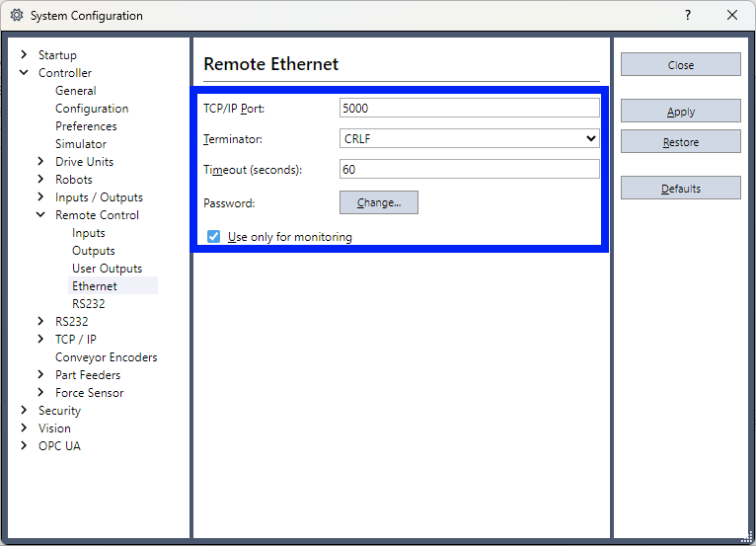This screenshot has width=756, height=546.
Task: Open the help question mark button
Action: 688,16
